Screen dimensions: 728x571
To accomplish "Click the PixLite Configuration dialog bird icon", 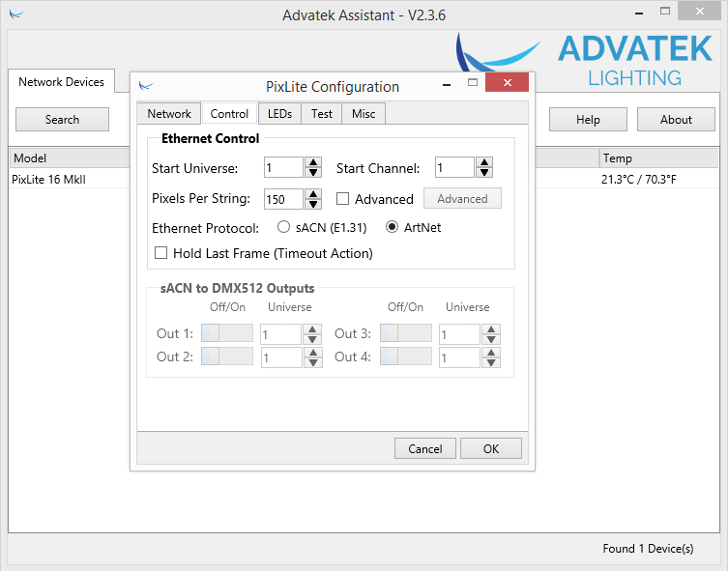I will [x=146, y=86].
